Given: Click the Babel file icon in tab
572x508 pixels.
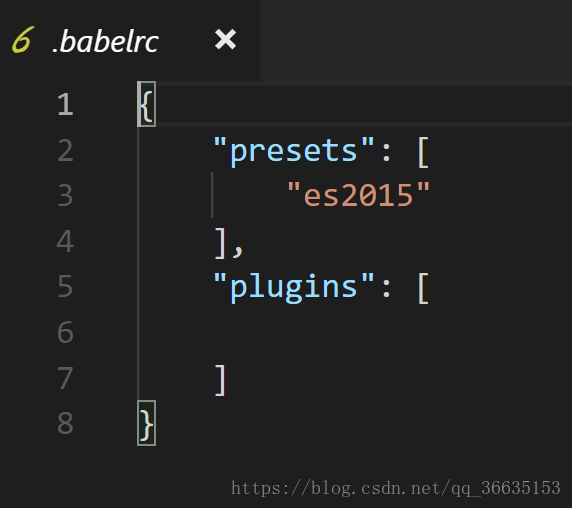Looking at the screenshot, I should click(23, 40).
